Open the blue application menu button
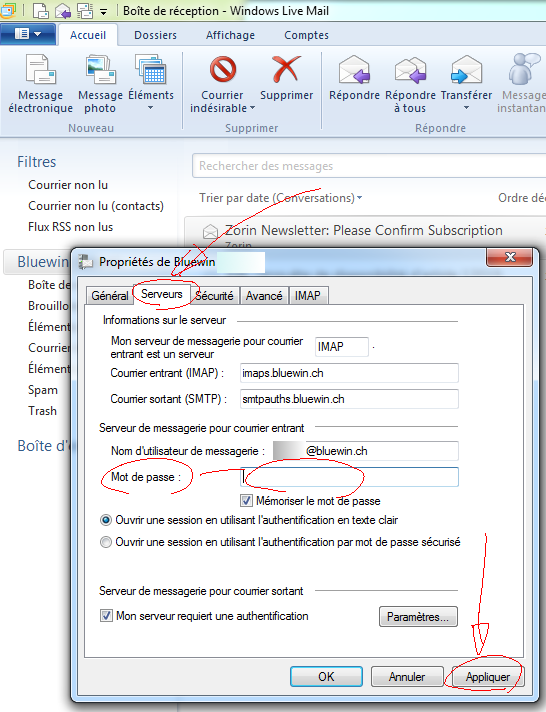 point(28,34)
